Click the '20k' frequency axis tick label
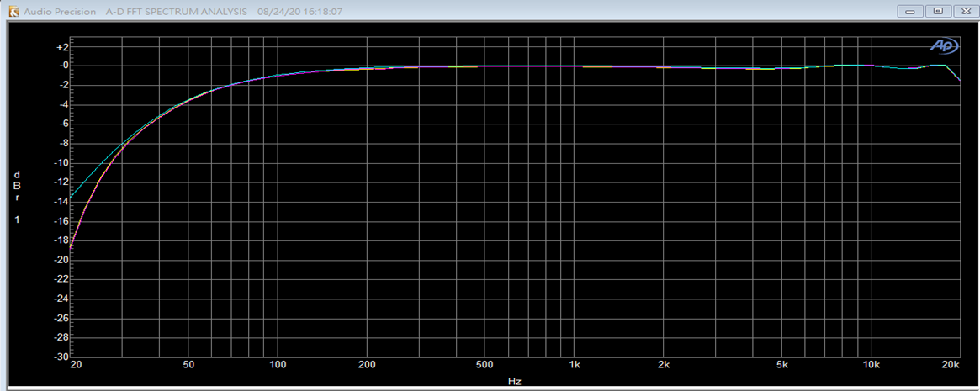The height and width of the screenshot is (391, 980). click(951, 366)
